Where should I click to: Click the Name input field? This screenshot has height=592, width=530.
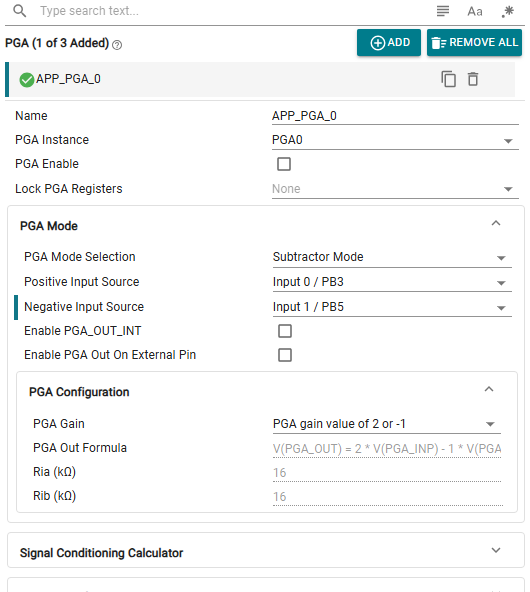pyautogui.click(x=395, y=116)
